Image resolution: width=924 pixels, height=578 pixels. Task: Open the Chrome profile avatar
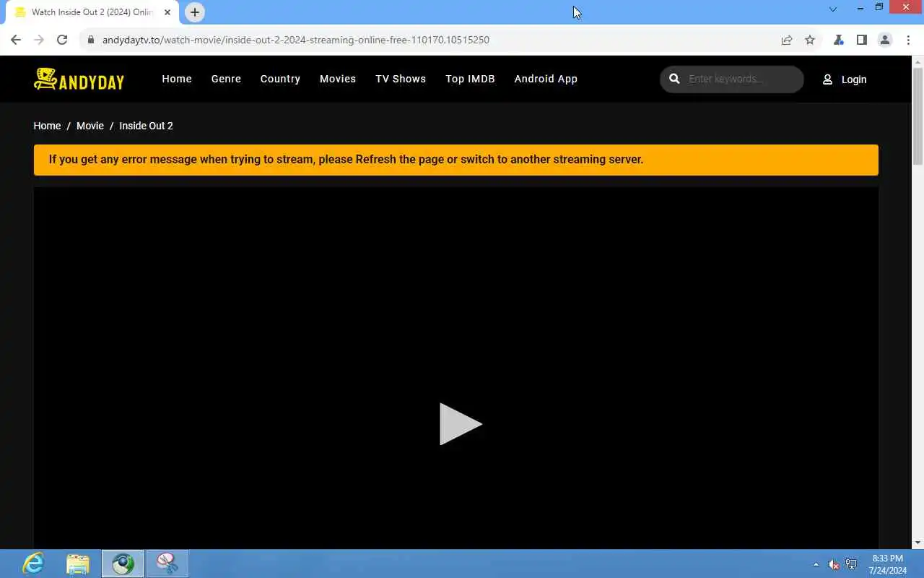(885, 40)
